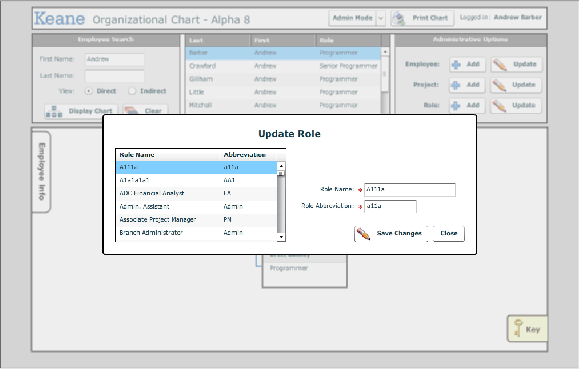
Task: Click the pencil icon on Save Changes
Action: point(363,233)
